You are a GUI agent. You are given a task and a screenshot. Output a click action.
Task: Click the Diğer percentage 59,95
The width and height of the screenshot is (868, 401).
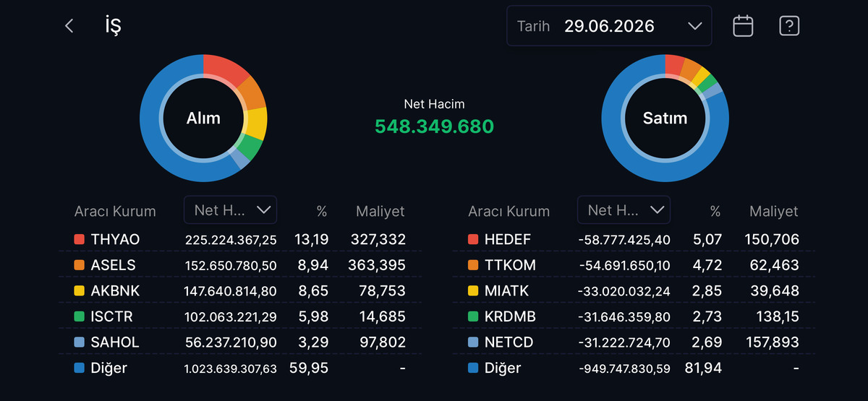pyautogui.click(x=309, y=368)
